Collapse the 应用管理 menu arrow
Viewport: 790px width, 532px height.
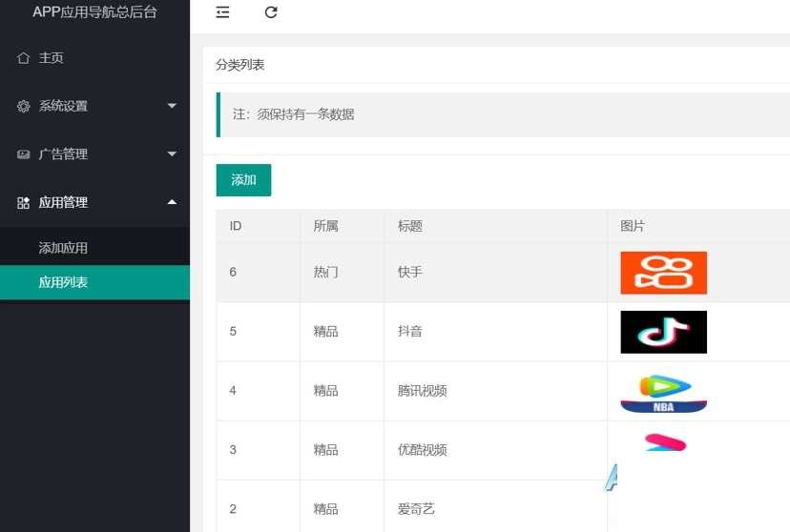(172, 202)
